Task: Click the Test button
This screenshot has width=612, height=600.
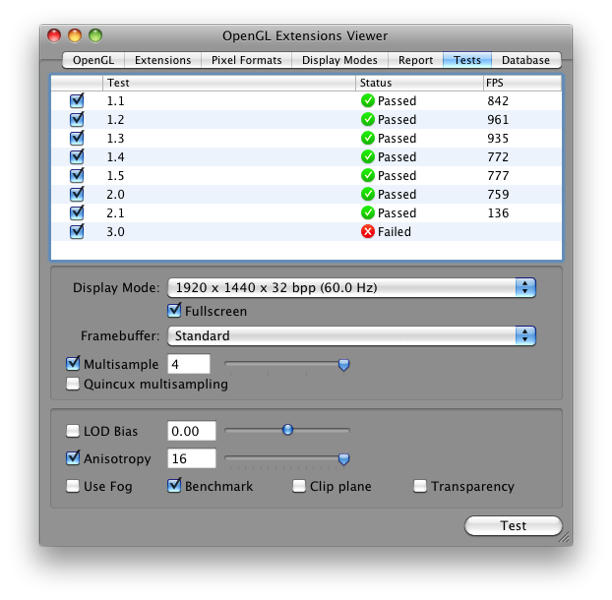Action: point(513,525)
